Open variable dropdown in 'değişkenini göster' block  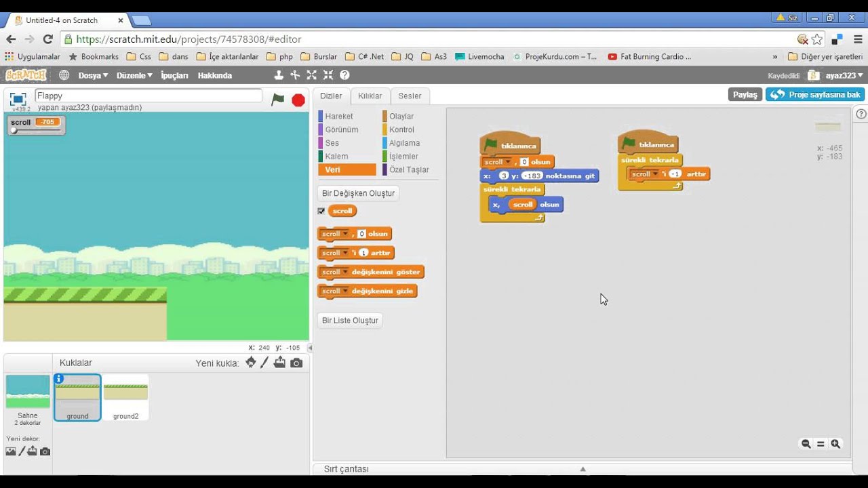pos(345,272)
